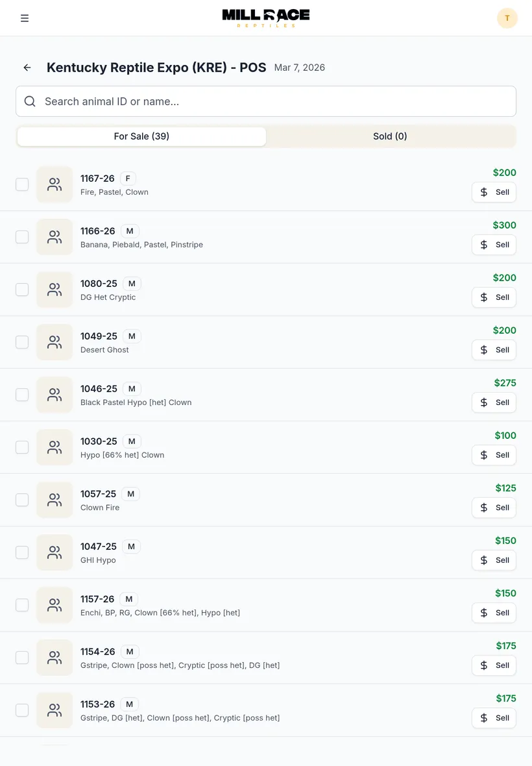
Task: Click the animal thumbnail icon for 1157-26
Action: click(x=54, y=605)
